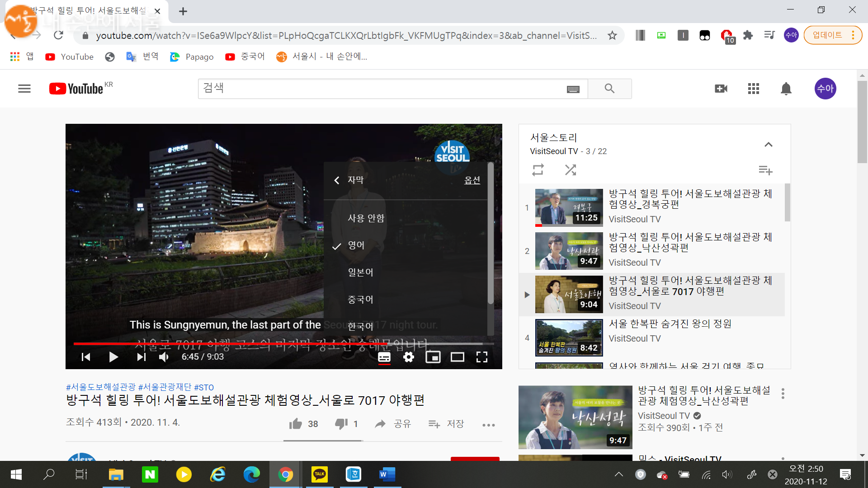Skip to next video in playlist
The image size is (868, 488).
[x=141, y=357]
